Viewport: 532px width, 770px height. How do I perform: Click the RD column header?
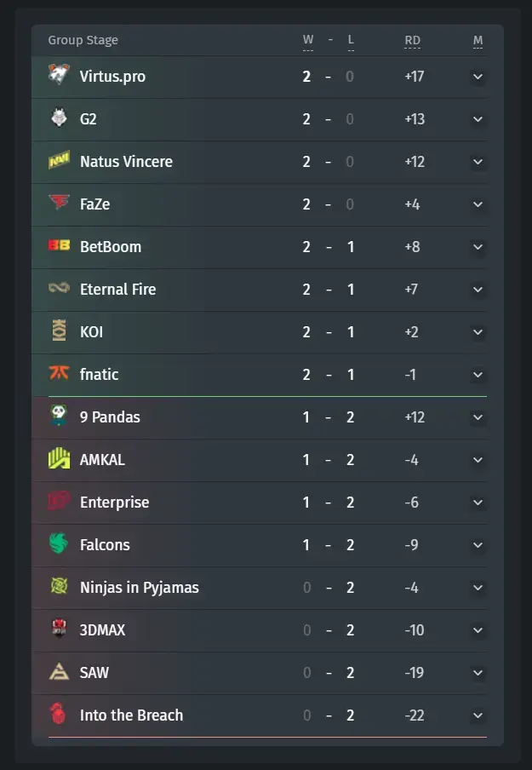coord(412,40)
